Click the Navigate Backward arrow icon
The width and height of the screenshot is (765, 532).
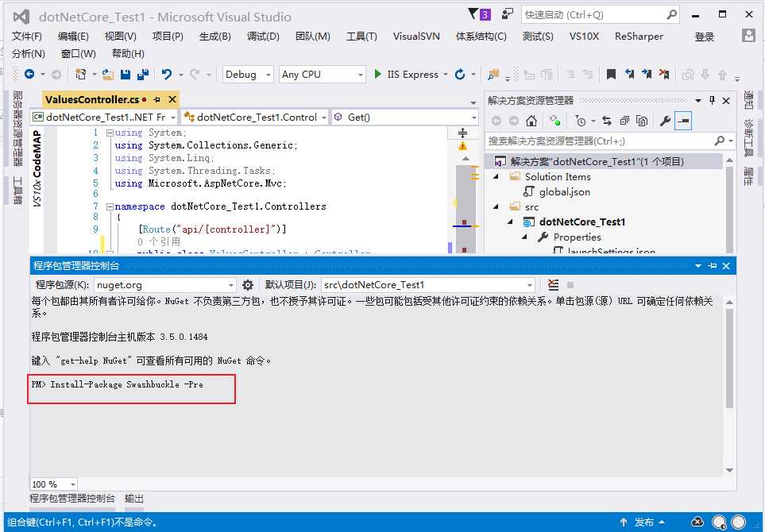pos(29,74)
